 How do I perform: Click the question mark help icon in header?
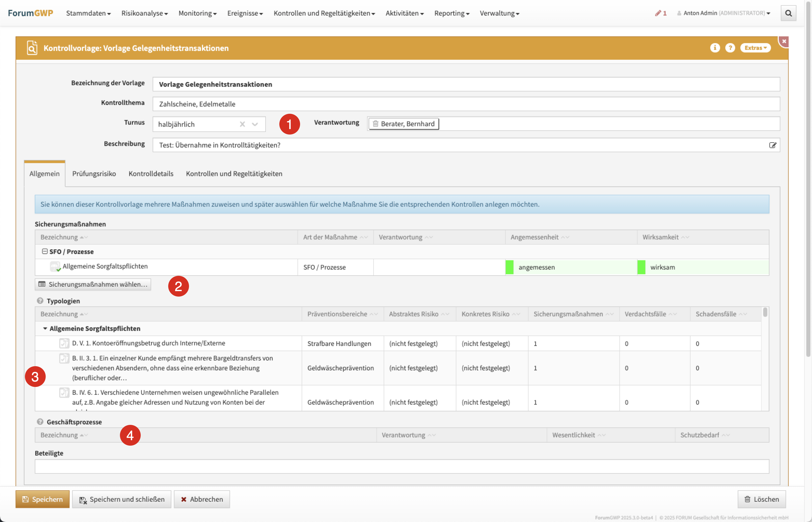(730, 48)
